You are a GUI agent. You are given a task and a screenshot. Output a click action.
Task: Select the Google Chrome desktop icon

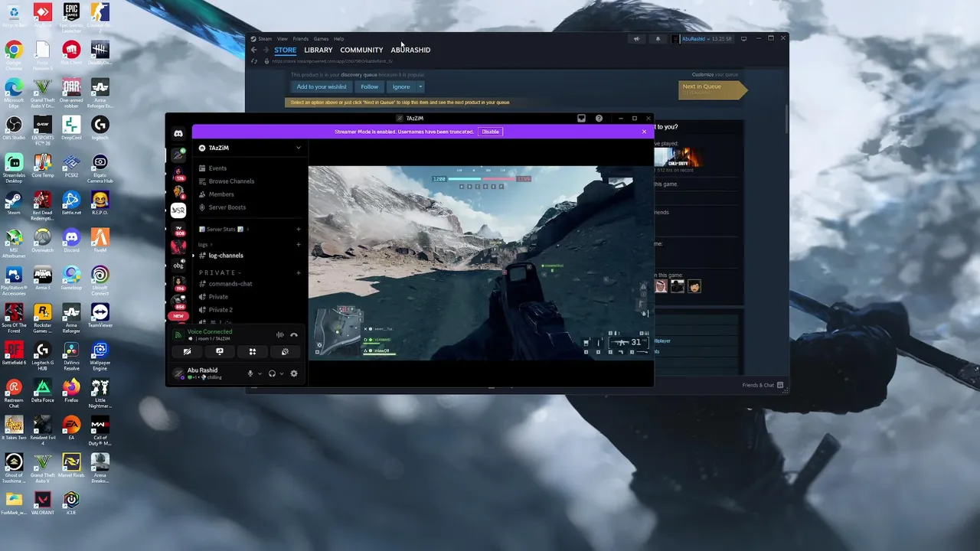coord(14,54)
